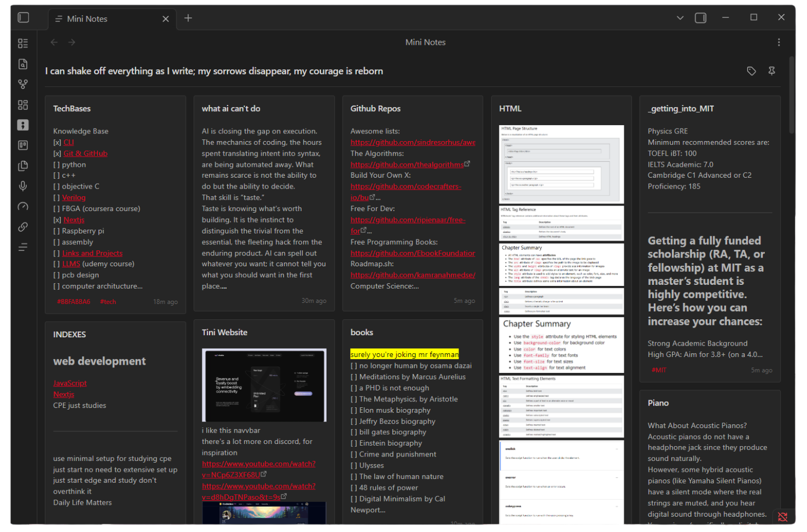Open the Piano note title
The image size is (807, 532).
pos(658,403)
